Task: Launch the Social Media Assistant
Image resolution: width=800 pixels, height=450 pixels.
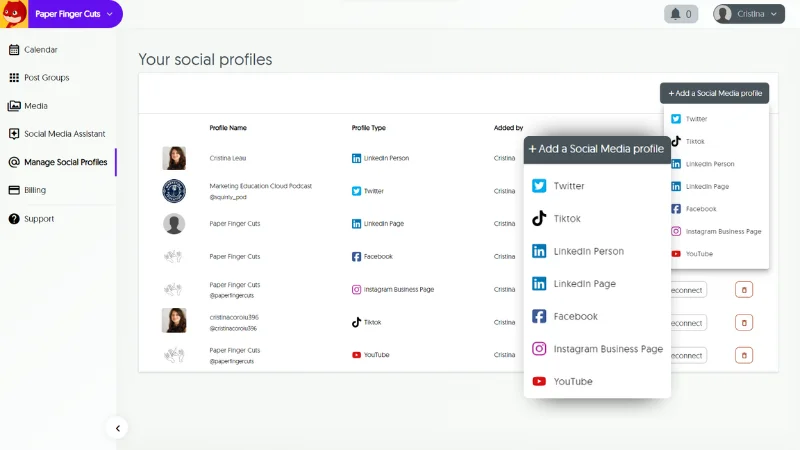Action: [64, 134]
